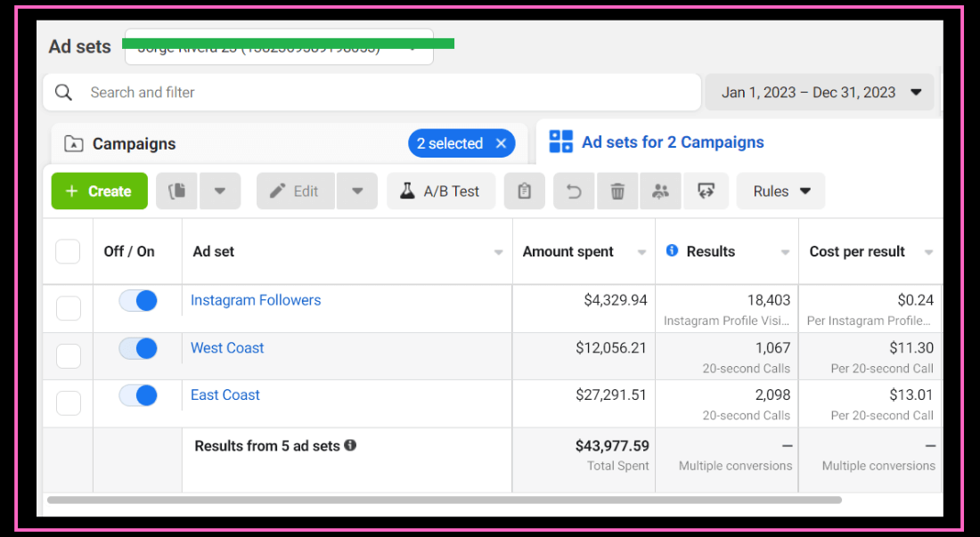Click info icon beside Results from 5 ad sets
980x537 pixels.
pos(350,445)
